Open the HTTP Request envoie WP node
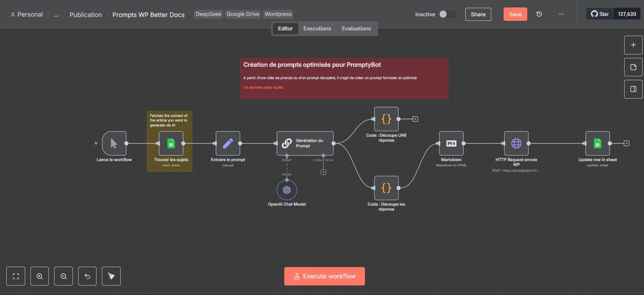Image resolution: width=644 pixels, height=295 pixels. click(516, 143)
